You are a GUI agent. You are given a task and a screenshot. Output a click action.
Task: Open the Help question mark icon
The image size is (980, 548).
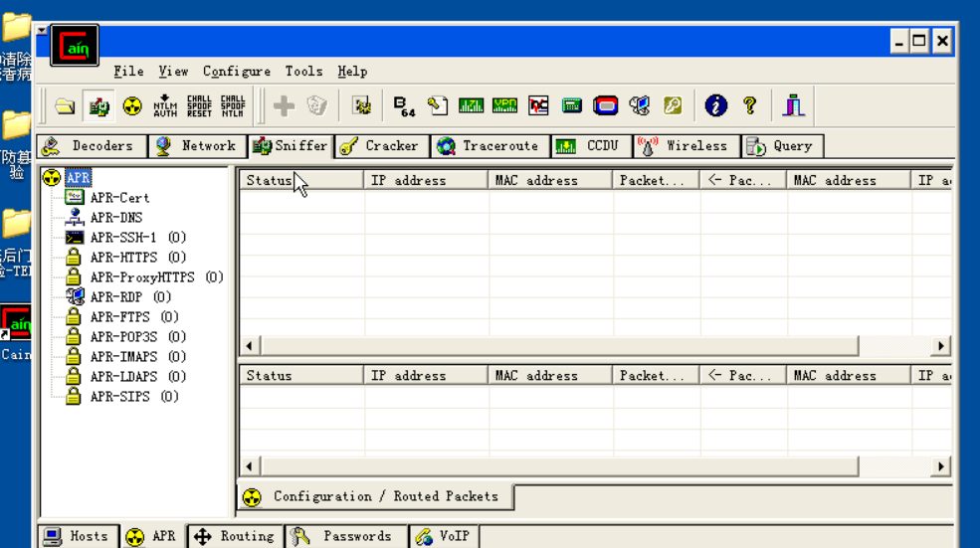point(749,106)
